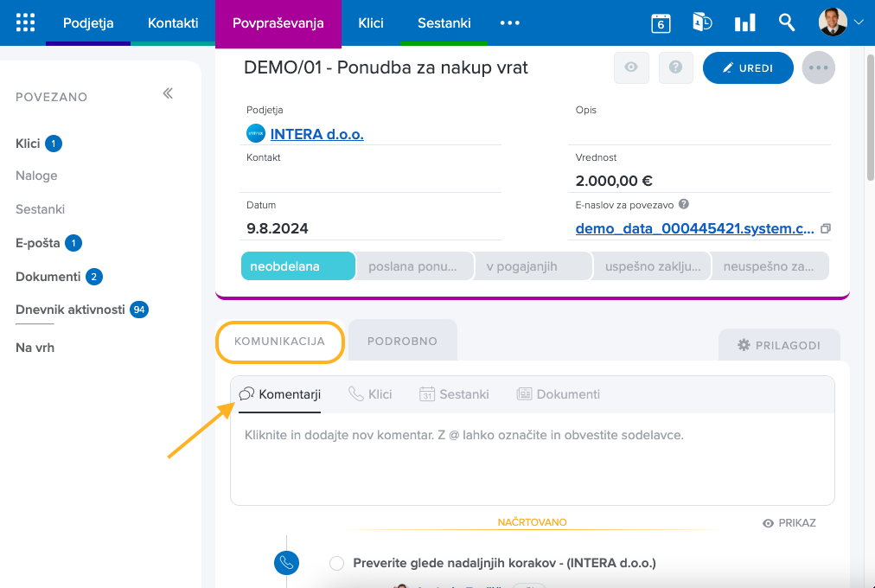Open the user profile dropdown
Image resolution: width=875 pixels, height=588 pixels.
pos(841,22)
